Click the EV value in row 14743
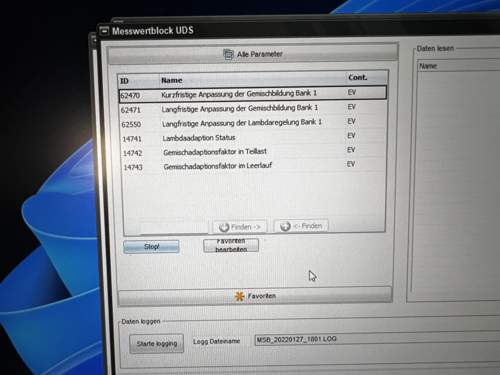This screenshot has height=375, width=500. pyautogui.click(x=351, y=164)
